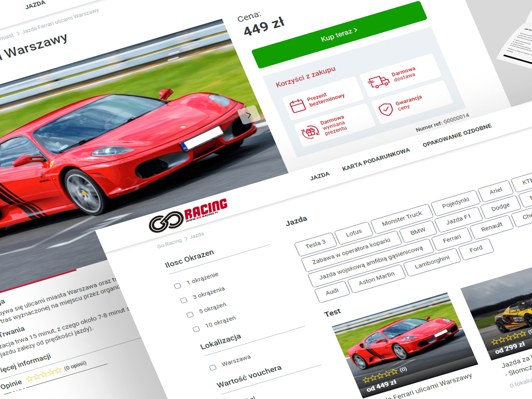Select the Audi category tag
Viewport: 532px width, 399px height.
332,291
